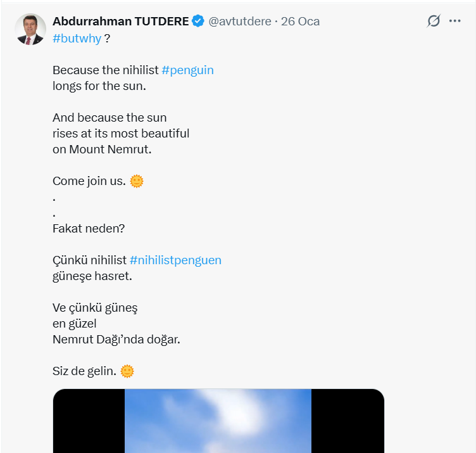Viewport: 476px width, 453px height.
Task: Open the #butwhy hashtag
Action: 77,38
